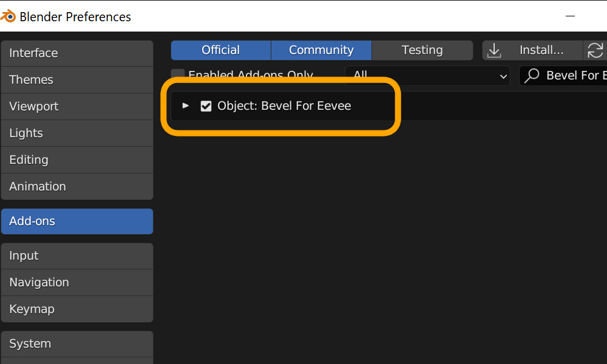607x364 pixels.
Task: Toggle the Official add-ons filter
Action: click(x=221, y=50)
